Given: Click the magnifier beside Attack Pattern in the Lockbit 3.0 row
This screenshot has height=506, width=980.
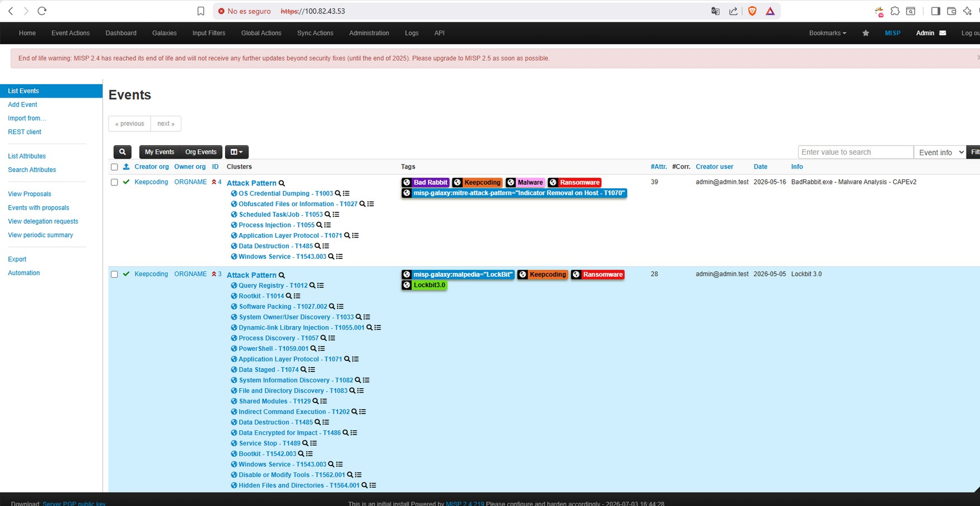Looking at the screenshot, I should click(282, 275).
